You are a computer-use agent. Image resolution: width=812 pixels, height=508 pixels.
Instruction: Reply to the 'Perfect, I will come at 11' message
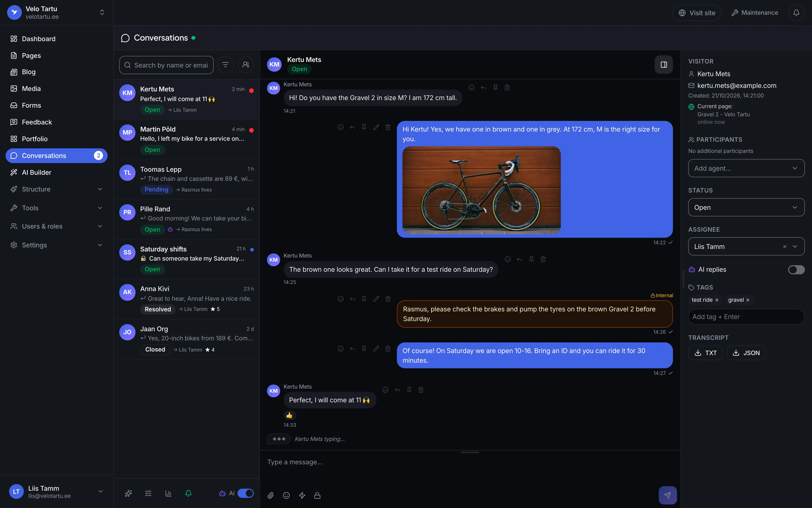click(x=397, y=390)
